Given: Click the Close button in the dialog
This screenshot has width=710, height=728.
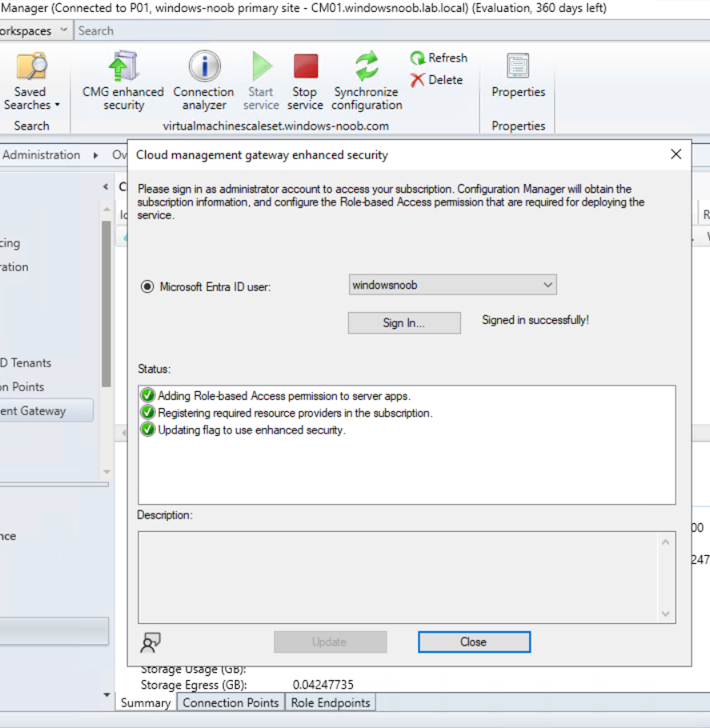Looking at the screenshot, I should 474,642.
